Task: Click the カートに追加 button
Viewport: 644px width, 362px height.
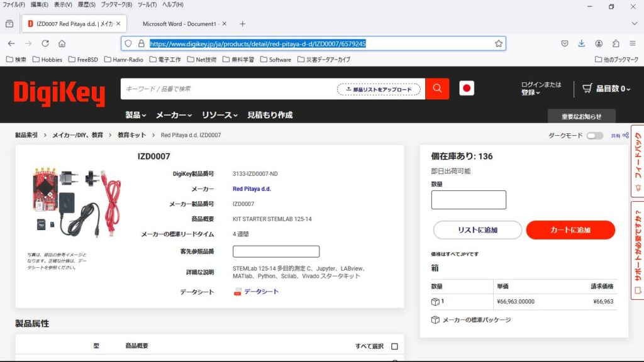Action: tap(570, 230)
